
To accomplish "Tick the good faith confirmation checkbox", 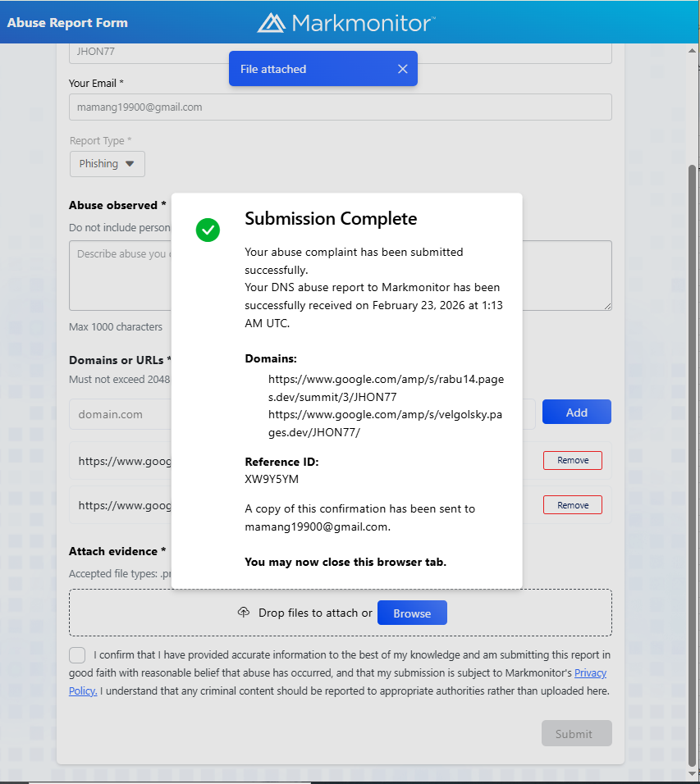I will point(77,655).
